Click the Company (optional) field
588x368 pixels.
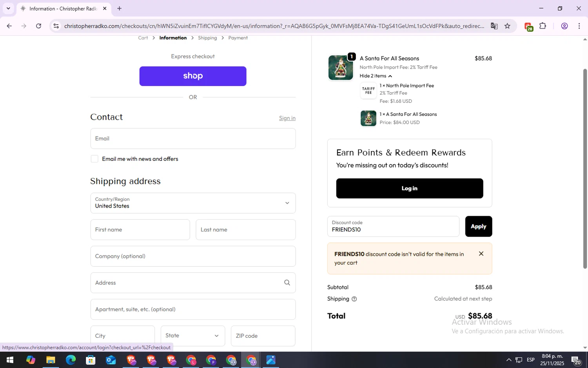193,256
